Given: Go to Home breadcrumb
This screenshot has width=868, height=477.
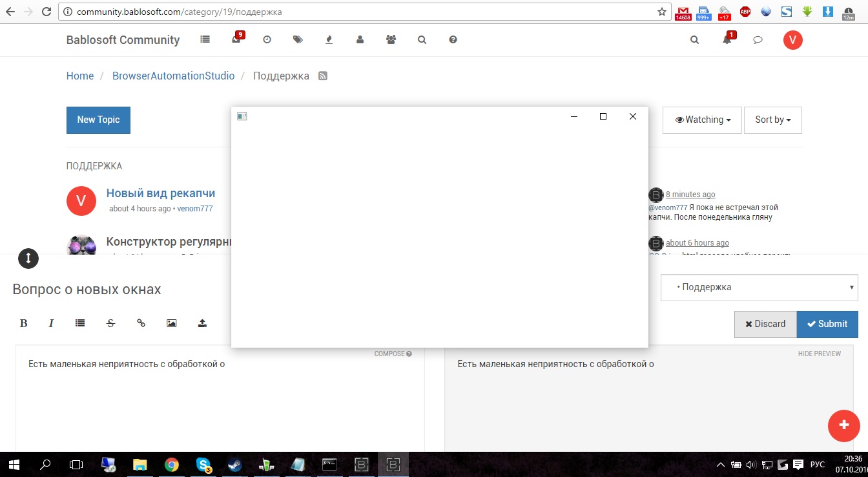Looking at the screenshot, I should tap(80, 76).
